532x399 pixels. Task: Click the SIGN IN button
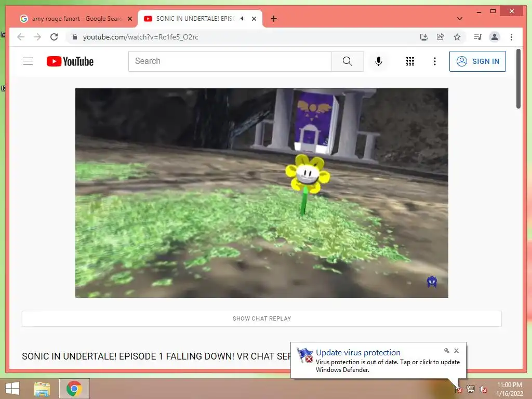pos(478,61)
